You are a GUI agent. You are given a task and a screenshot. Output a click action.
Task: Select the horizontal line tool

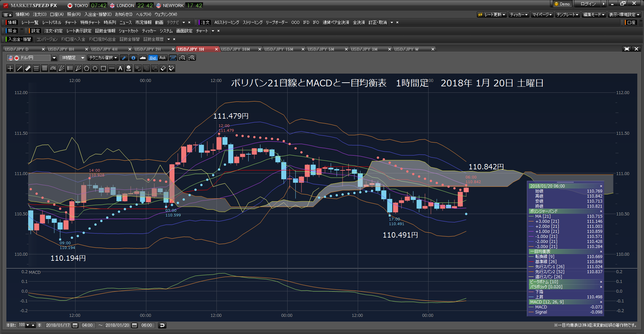click(112, 68)
